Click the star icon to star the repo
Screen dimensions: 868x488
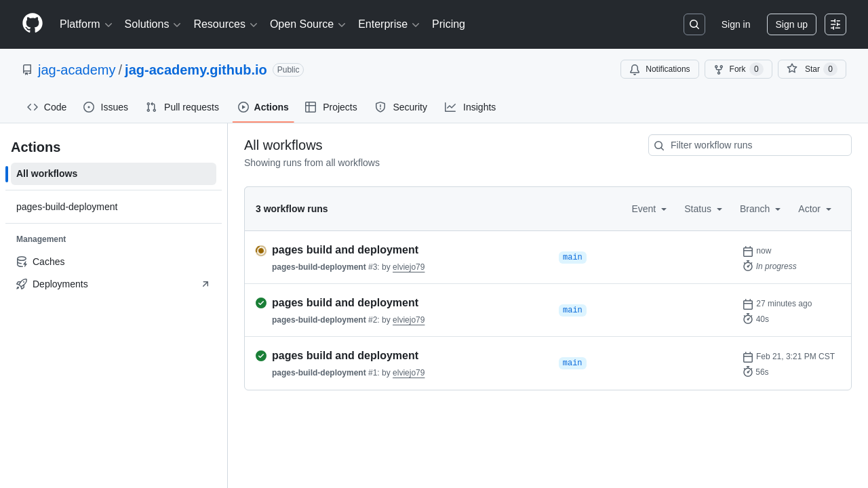(x=793, y=68)
